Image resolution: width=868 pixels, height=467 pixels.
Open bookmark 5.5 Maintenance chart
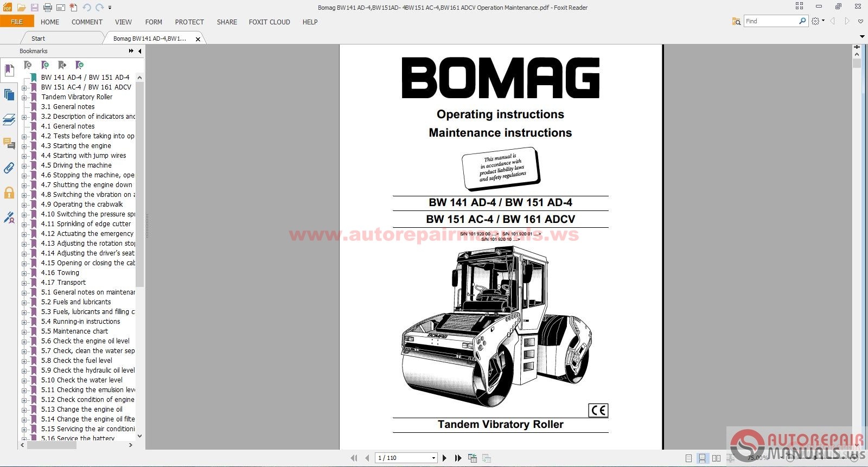click(74, 331)
